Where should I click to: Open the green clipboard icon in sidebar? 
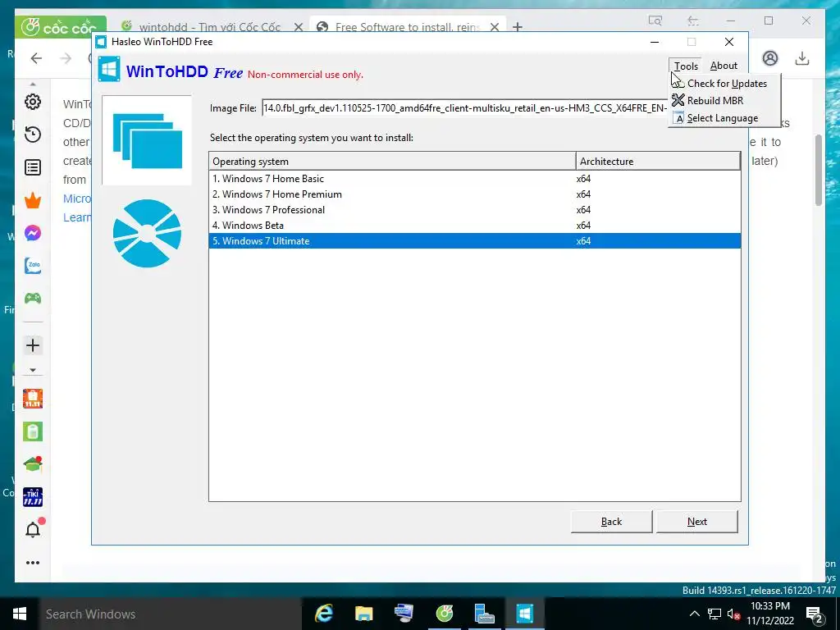(33, 431)
